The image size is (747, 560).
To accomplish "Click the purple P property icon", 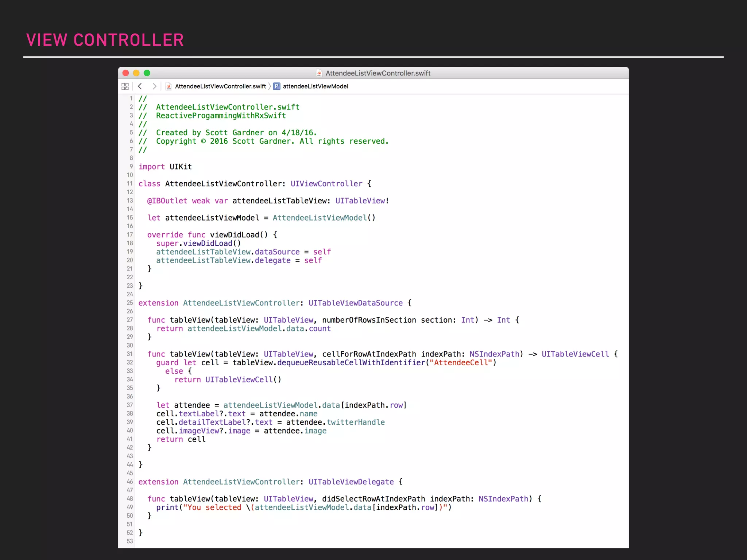I will pyautogui.click(x=277, y=86).
